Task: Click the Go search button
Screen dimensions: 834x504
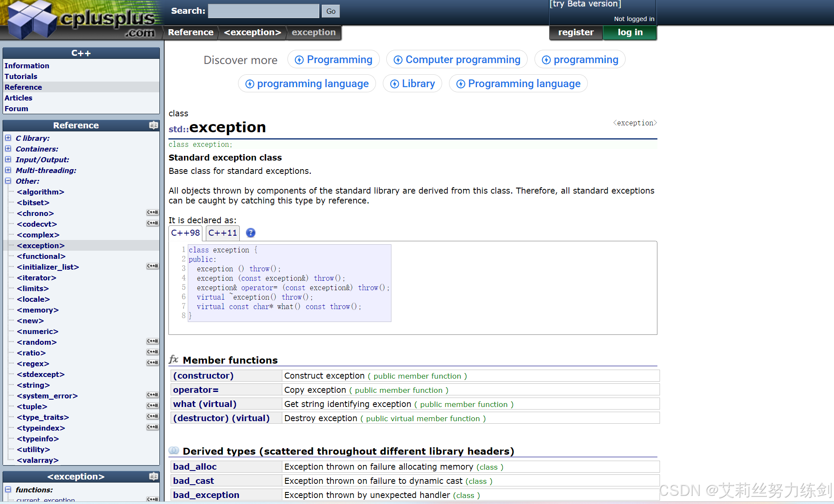Action: click(330, 11)
